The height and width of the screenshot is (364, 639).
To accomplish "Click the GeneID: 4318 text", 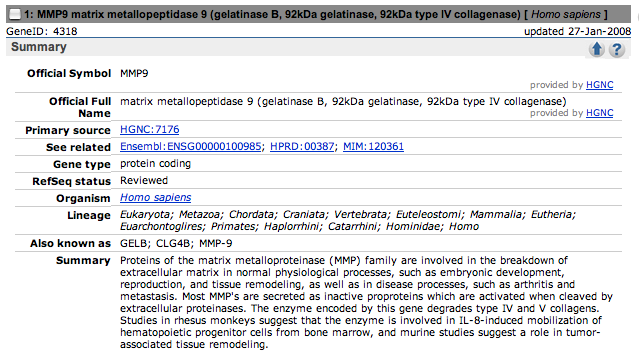I will tap(42, 31).
